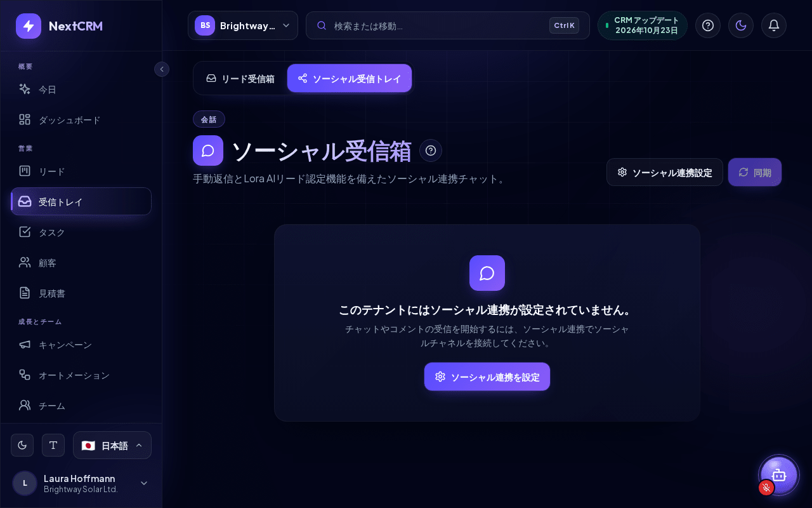Click the 同期 sync button
The width and height of the screenshot is (812, 508).
755,172
